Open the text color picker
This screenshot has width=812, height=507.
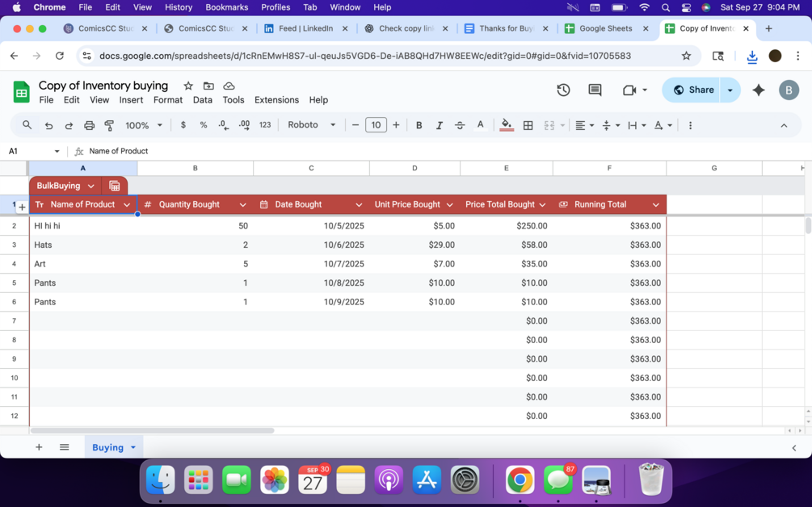(x=481, y=125)
